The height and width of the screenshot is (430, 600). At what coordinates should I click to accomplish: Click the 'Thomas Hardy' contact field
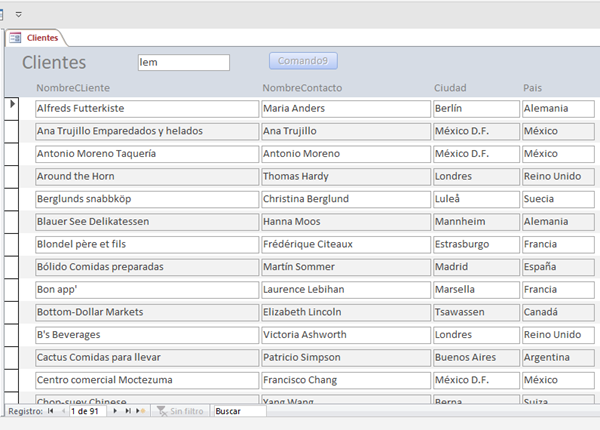pyautogui.click(x=346, y=176)
